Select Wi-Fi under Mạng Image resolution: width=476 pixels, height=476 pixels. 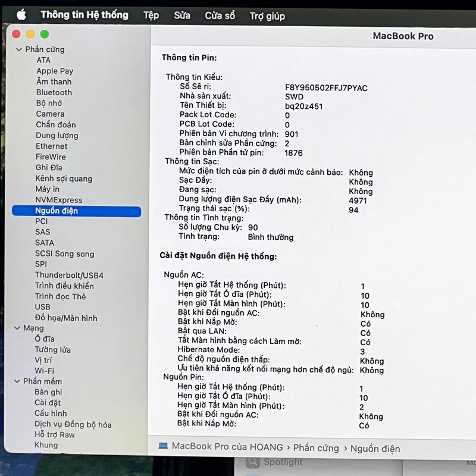click(44, 371)
